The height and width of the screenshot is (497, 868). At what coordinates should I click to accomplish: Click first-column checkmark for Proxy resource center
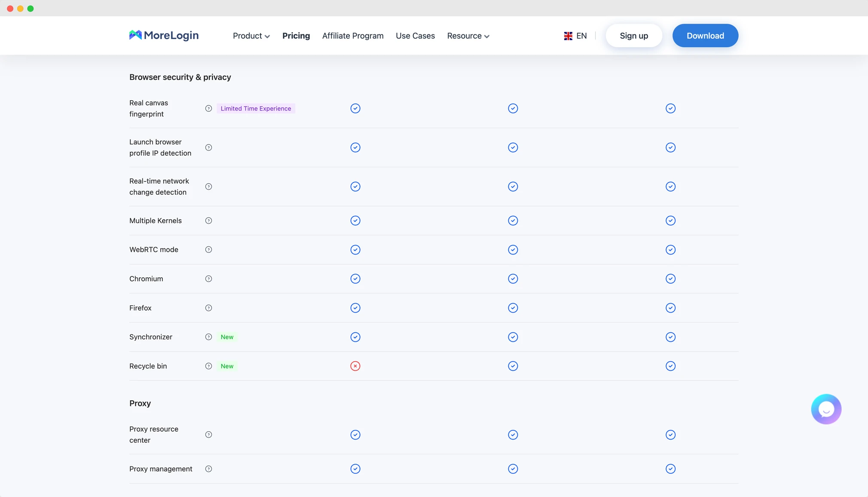coord(355,435)
